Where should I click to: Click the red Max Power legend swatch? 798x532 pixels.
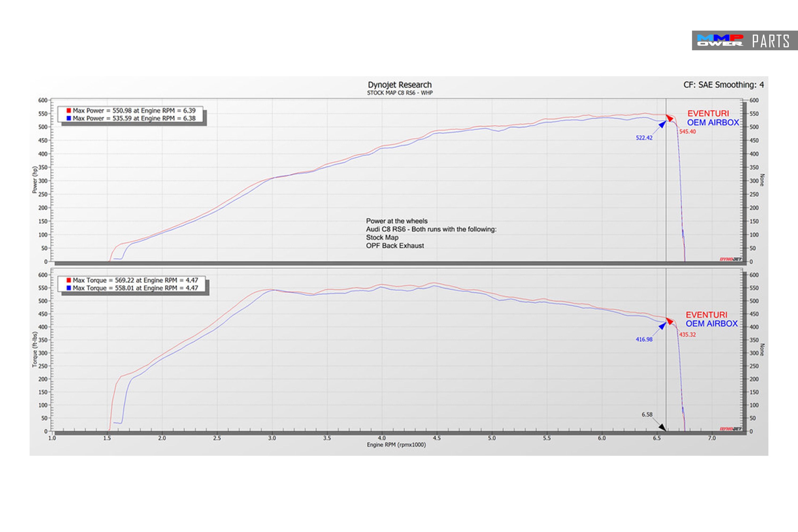tap(69, 111)
